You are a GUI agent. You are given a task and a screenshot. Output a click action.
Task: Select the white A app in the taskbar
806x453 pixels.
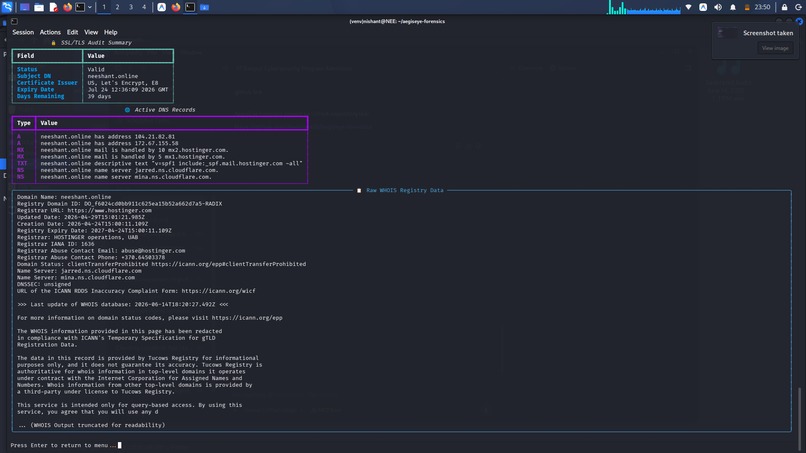click(161, 7)
